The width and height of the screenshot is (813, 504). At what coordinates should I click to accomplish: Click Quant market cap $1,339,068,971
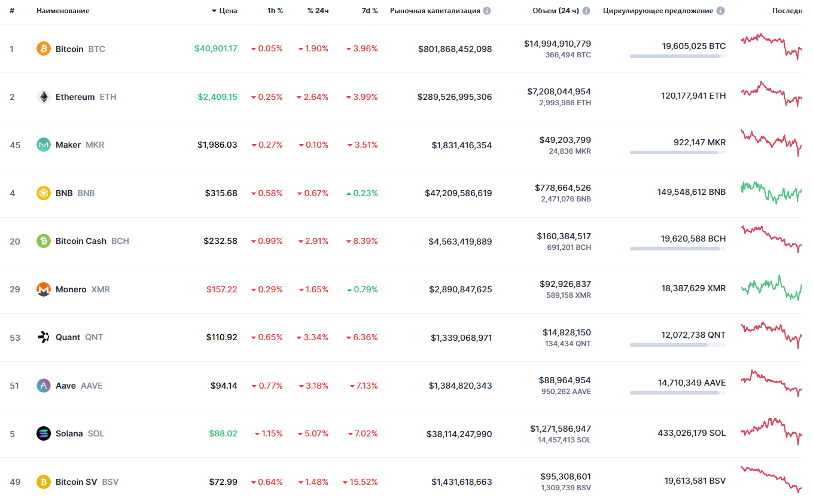click(x=461, y=338)
